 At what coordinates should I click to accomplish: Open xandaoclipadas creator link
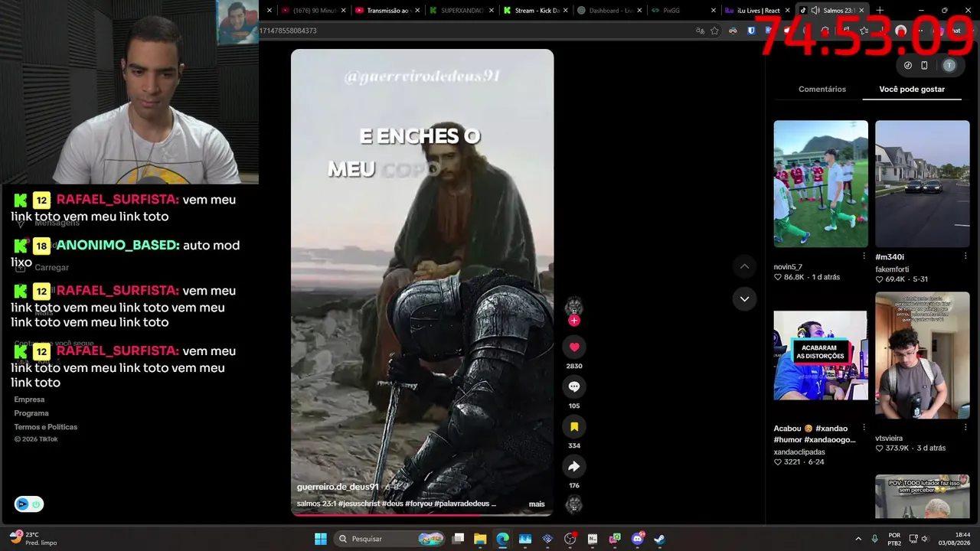[799, 452]
